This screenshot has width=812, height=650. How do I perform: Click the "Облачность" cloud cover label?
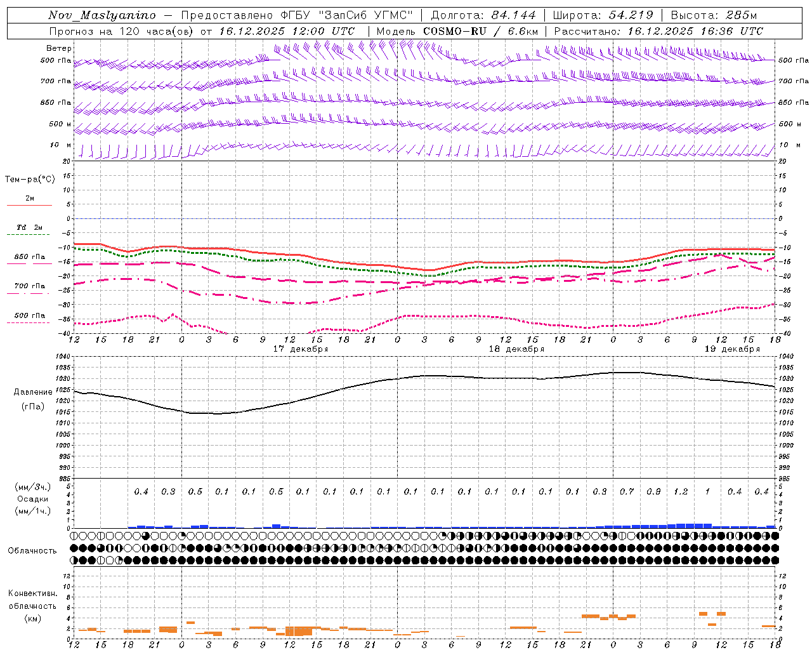32,551
